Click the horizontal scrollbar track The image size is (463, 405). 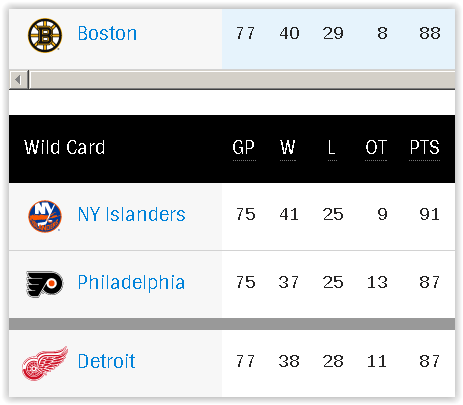(x=242, y=80)
